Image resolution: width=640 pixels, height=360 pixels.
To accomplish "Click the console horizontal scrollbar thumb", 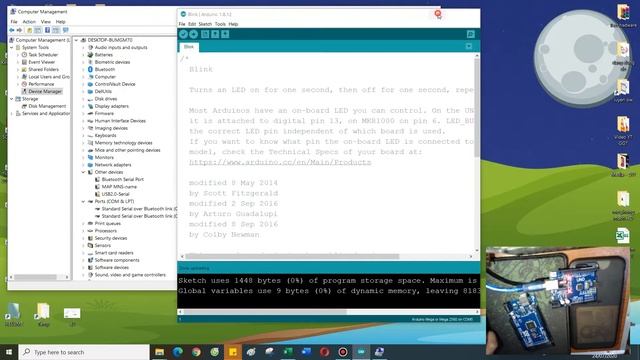I will (x=265, y=312).
